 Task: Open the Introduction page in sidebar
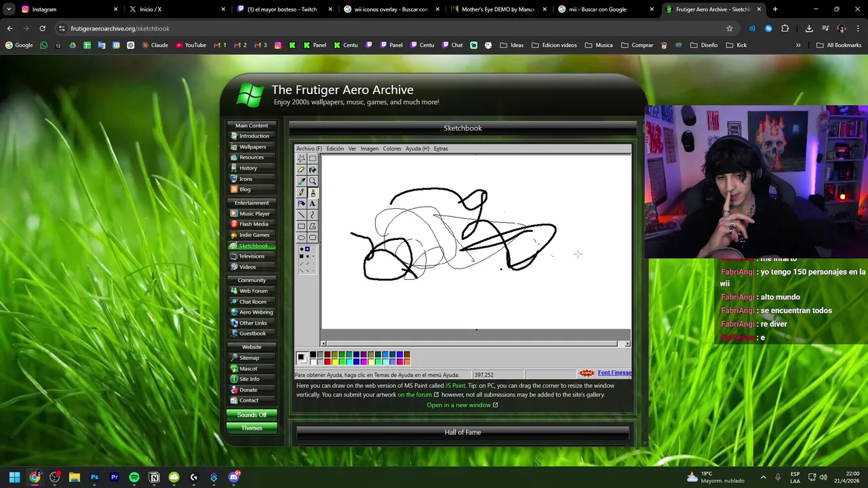(x=252, y=136)
